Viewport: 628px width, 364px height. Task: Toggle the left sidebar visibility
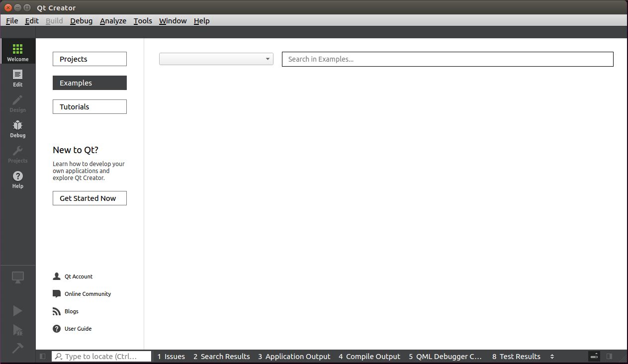(43, 357)
